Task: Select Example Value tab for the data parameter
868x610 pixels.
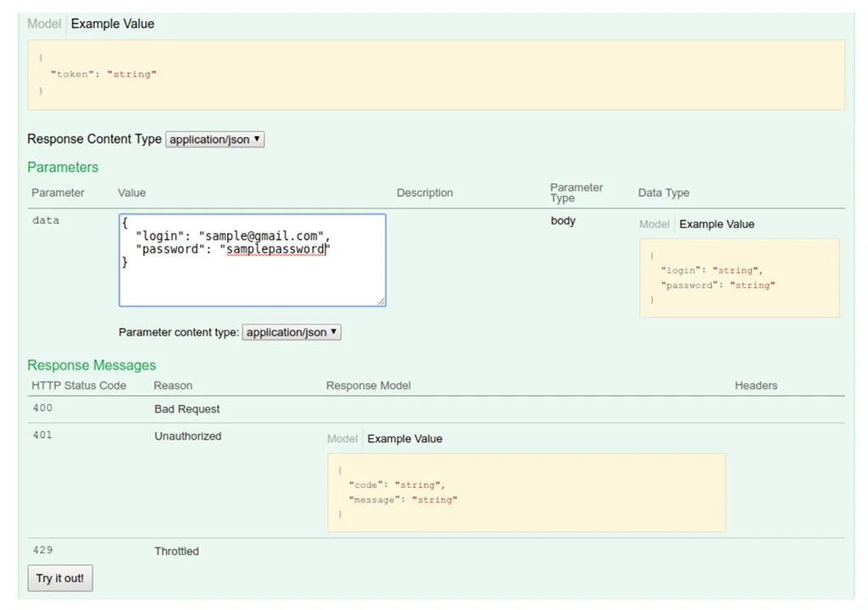Action: pyautogui.click(x=716, y=224)
